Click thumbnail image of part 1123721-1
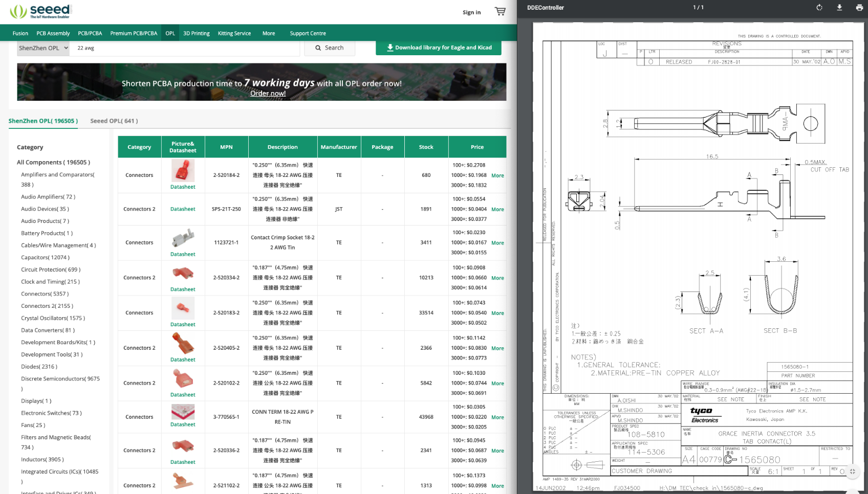The height and width of the screenshot is (494, 868). point(183,238)
